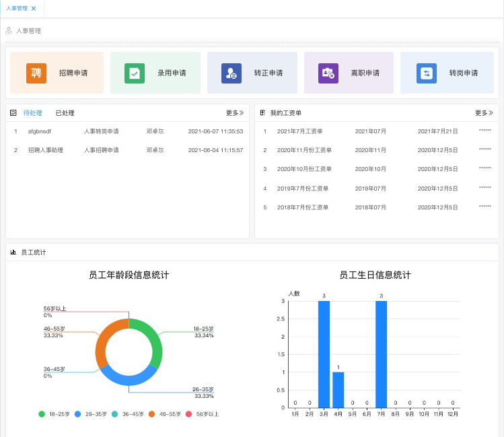
Task: Open the 录用申请 card label
Action: click(x=172, y=73)
